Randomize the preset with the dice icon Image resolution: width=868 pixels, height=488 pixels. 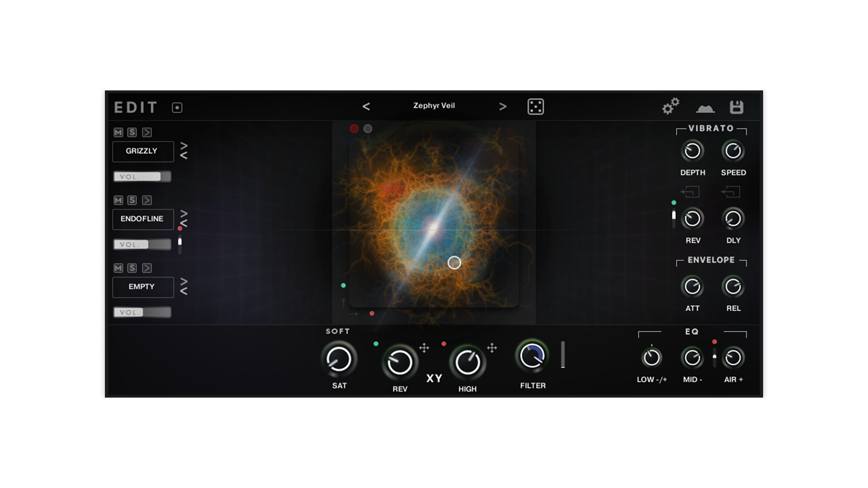tap(536, 107)
